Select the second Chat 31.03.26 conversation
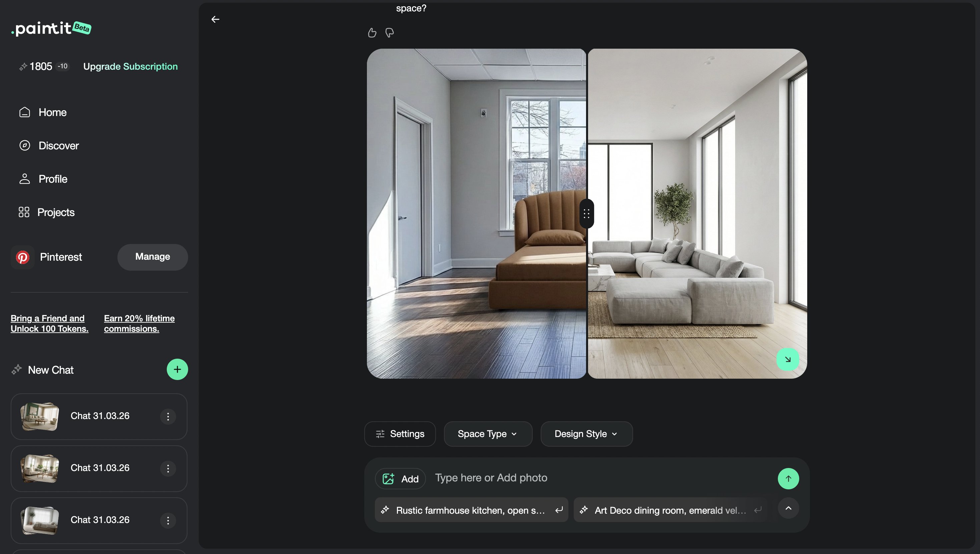 (x=99, y=468)
